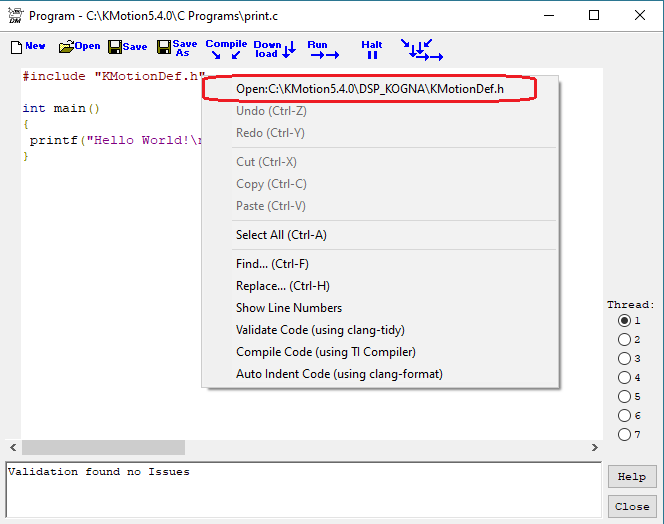The height and width of the screenshot is (524, 664).
Task: Switch to Thread 5 radio button
Action: tap(625, 397)
